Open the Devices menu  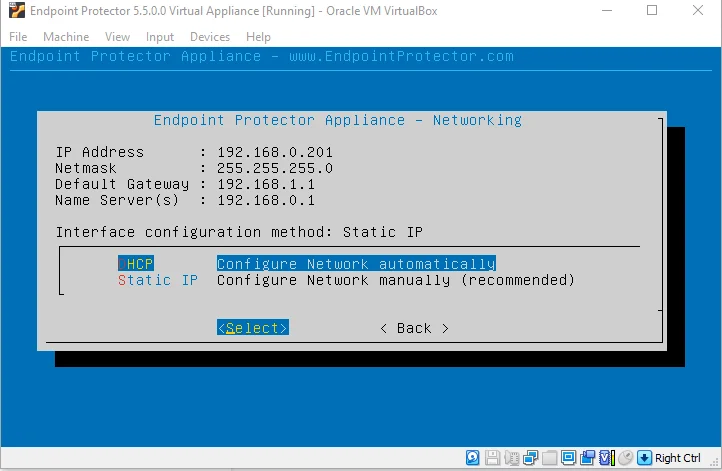(210, 37)
